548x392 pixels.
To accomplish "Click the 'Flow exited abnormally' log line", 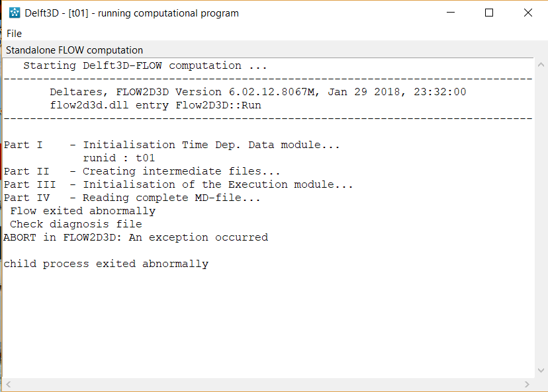I will (83, 211).
